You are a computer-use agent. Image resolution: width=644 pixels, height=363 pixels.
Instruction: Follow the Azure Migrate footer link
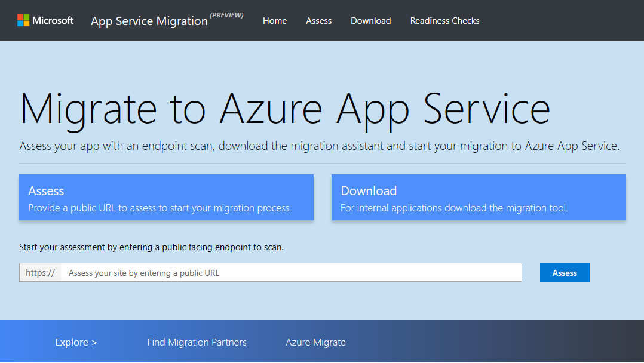315,342
